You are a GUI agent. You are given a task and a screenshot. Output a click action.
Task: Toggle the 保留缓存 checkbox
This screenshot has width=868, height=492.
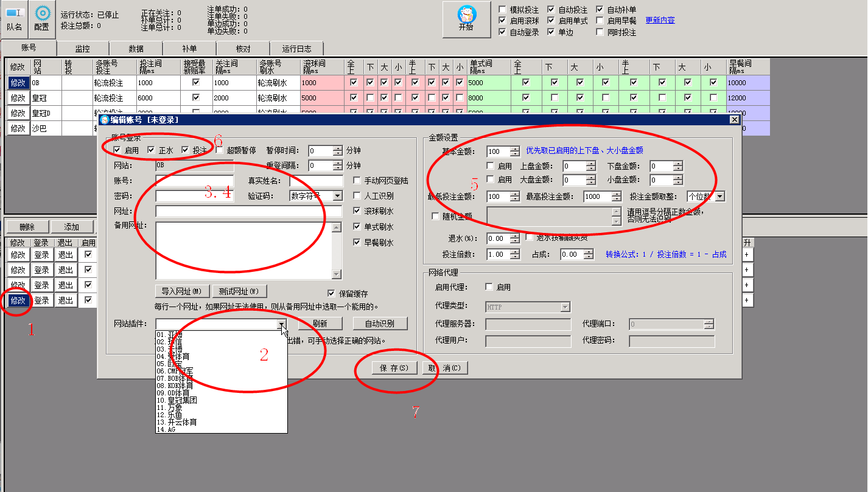tap(332, 293)
